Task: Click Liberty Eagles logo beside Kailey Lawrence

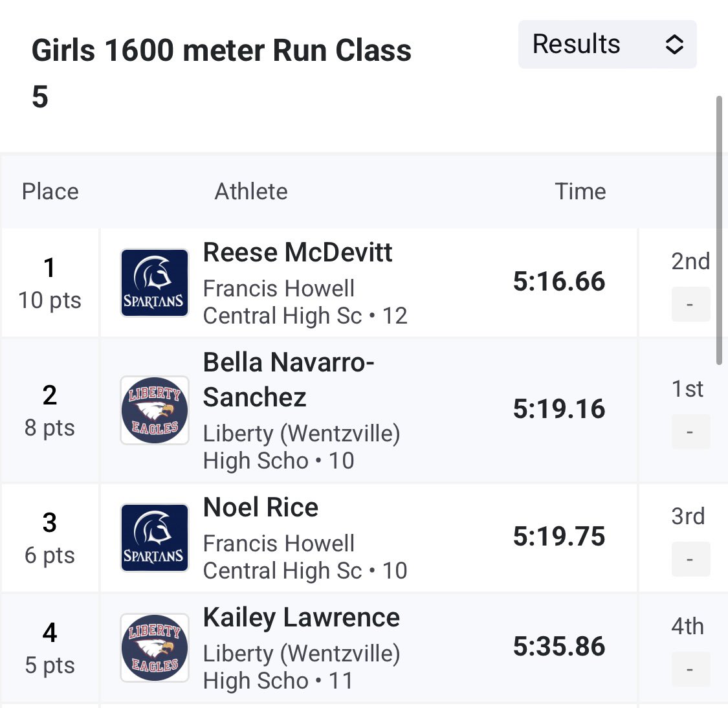Action: click(155, 648)
